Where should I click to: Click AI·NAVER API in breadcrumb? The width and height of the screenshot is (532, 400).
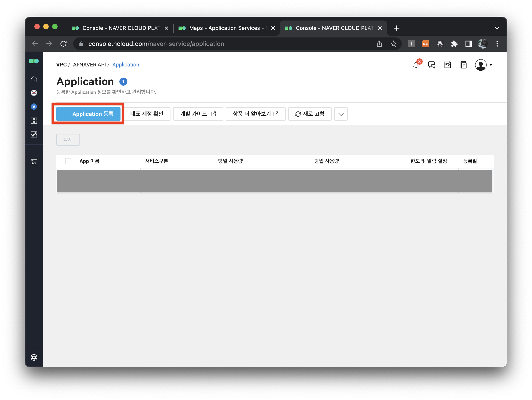point(89,65)
